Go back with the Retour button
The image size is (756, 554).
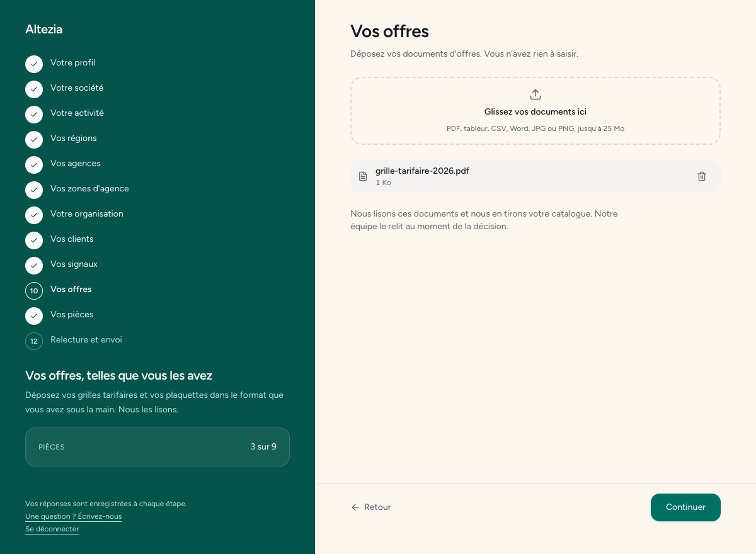click(x=371, y=507)
